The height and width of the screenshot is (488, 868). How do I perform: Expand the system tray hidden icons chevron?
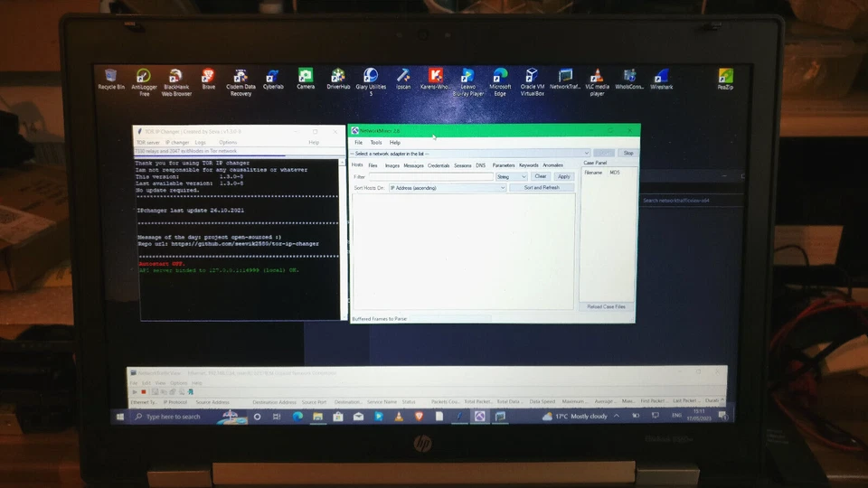point(616,416)
